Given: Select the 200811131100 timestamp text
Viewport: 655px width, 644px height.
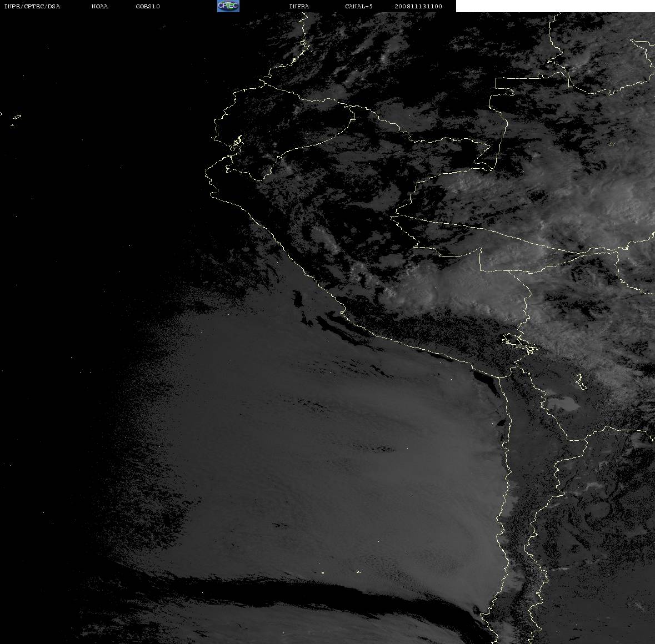Looking at the screenshot, I should (x=418, y=6).
